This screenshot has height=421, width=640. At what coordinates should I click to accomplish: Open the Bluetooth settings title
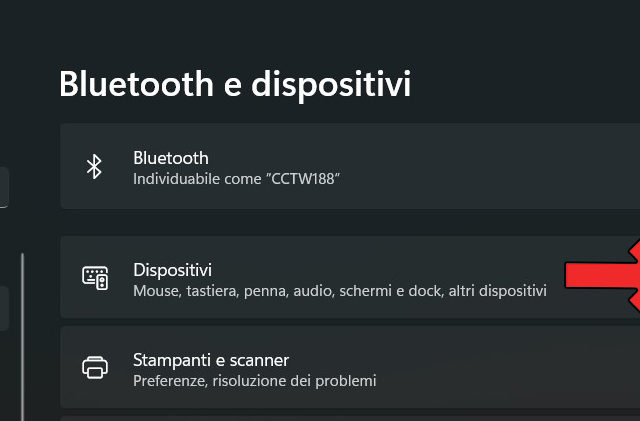pyautogui.click(x=170, y=158)
